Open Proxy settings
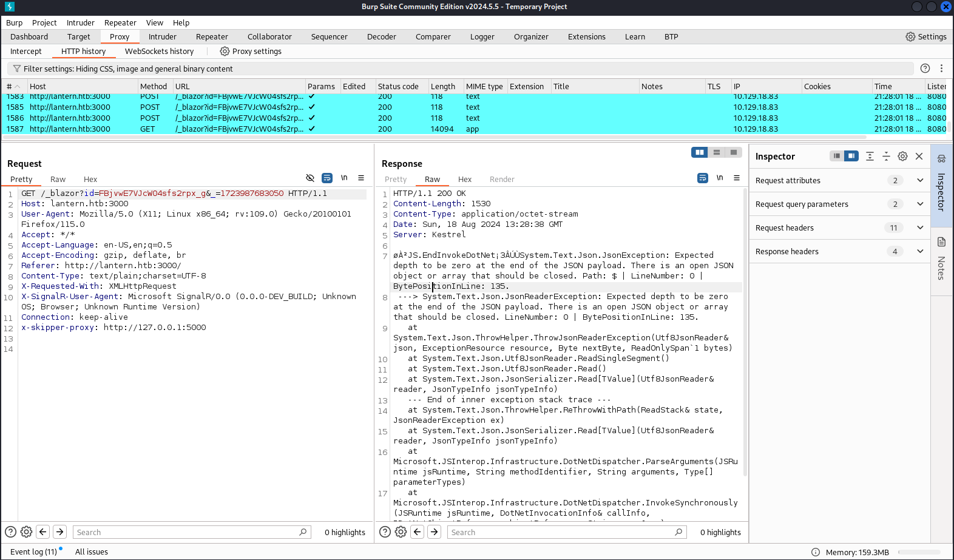The width and height of the screenshot is (954, 560). point(251,51)
